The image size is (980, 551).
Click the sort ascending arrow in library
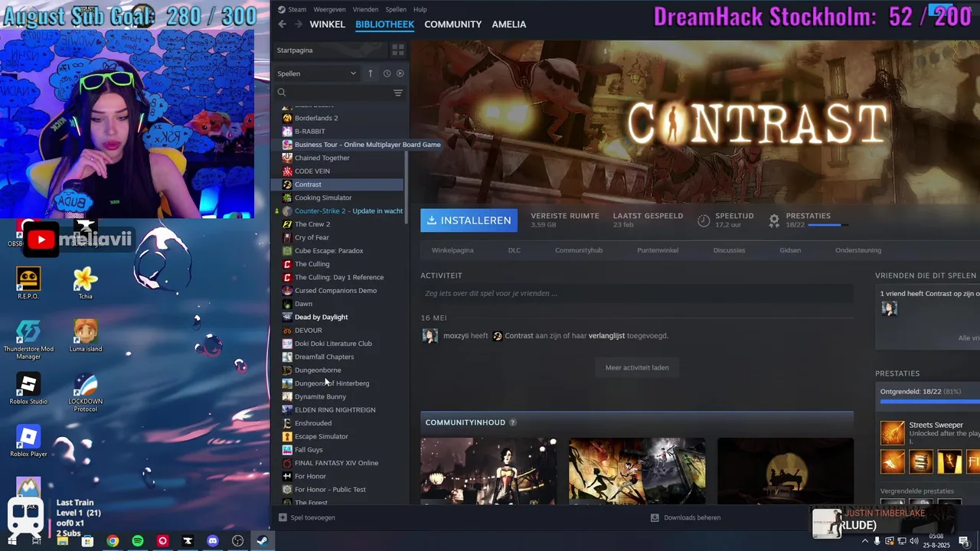click(371, 73)
